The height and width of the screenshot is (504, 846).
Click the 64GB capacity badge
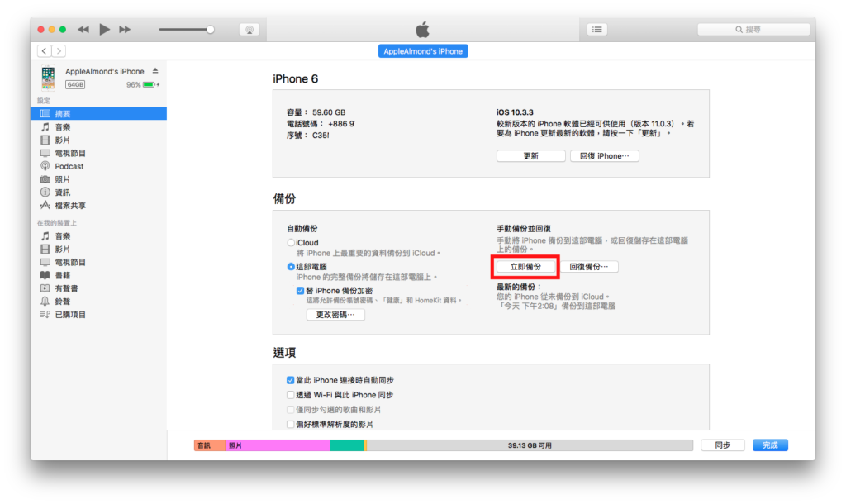75,85
